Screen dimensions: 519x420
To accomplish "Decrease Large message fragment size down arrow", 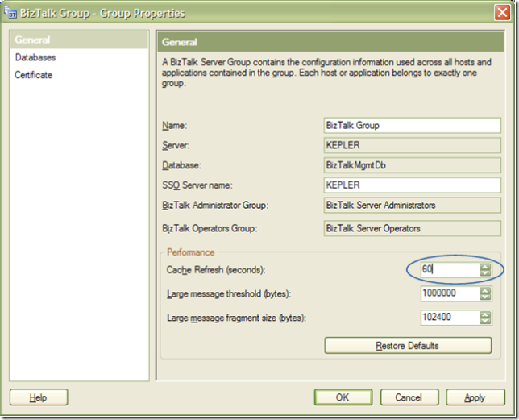I will pos(485,321).
